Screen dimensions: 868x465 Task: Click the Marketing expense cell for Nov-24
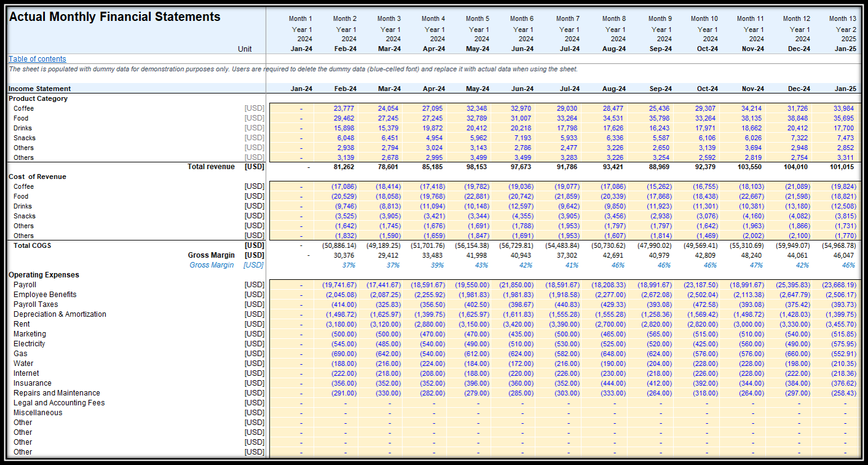[752, 334]
